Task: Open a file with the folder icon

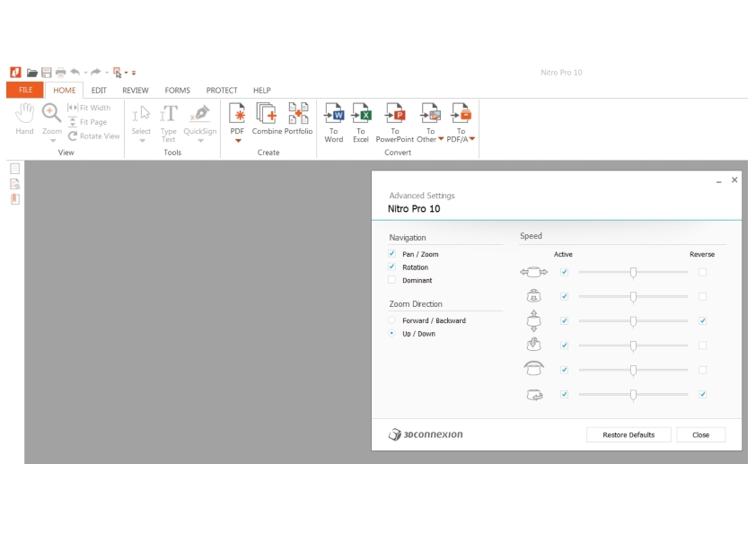Action: coord(31,73)
